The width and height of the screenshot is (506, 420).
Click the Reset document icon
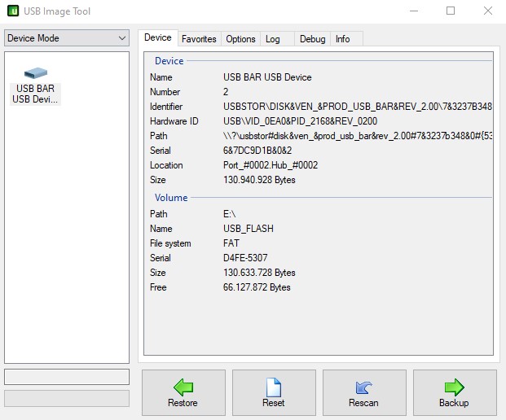coord(273,387)
